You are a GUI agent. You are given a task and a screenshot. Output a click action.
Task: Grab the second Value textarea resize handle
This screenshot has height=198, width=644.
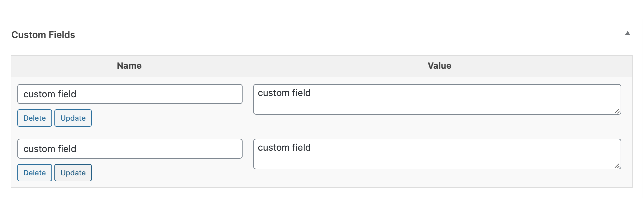[617, 166]
